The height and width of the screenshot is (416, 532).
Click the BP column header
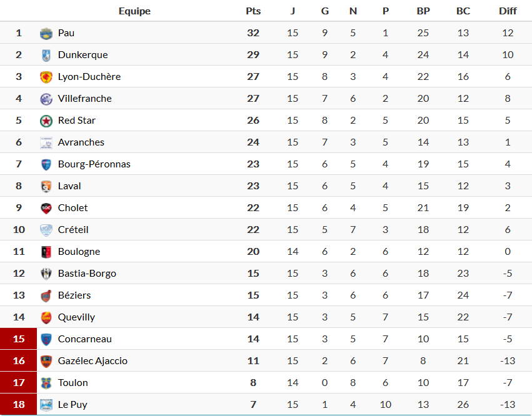pos(423,11)
